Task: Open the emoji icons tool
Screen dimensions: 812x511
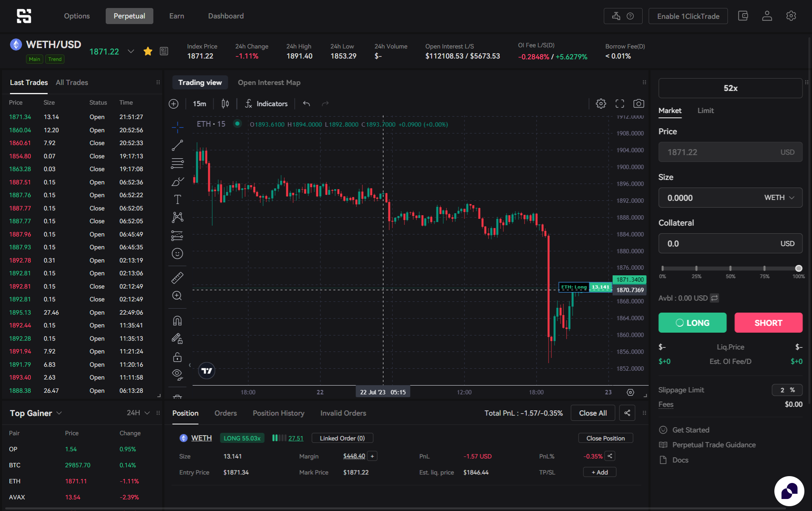Action: tap(177, 254)
